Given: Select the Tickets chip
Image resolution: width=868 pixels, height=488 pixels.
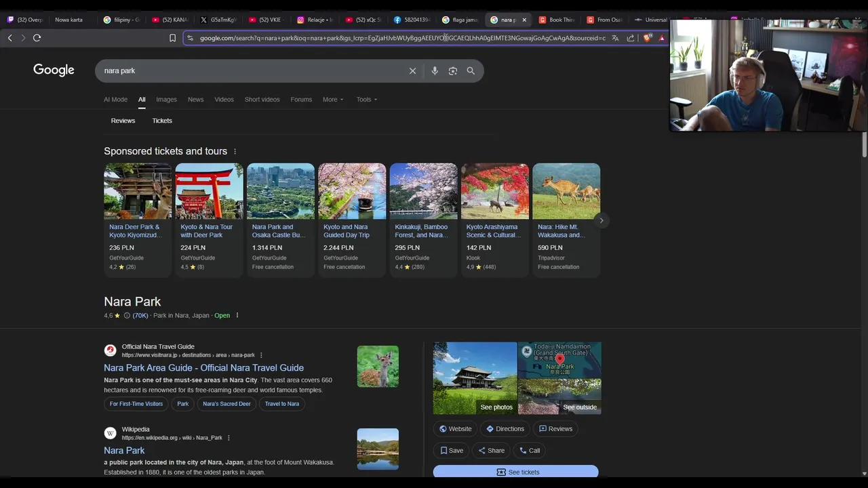Looking at the screenshot, I should (x=162, y=121).
